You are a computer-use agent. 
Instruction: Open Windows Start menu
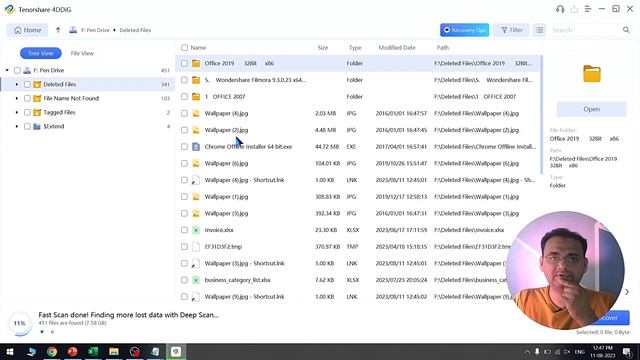click(x=10, y=351)
